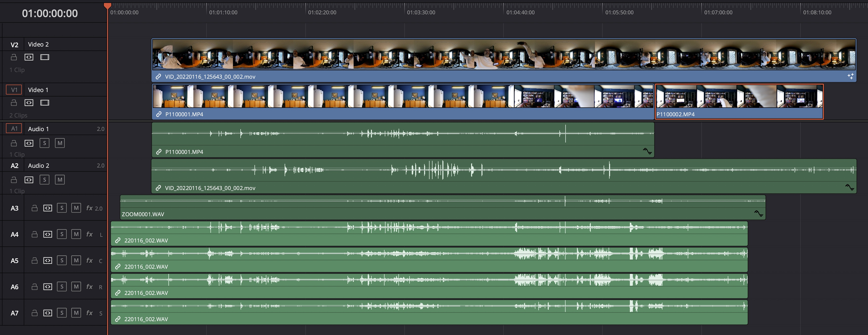Solo the A7 track
Viewport: 868px width, 335px height.
(x=62, y=313)
